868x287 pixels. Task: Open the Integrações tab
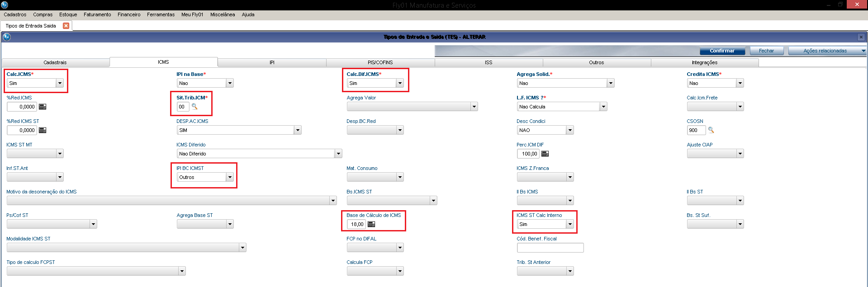pyautogui.click(x=705, y=62)
